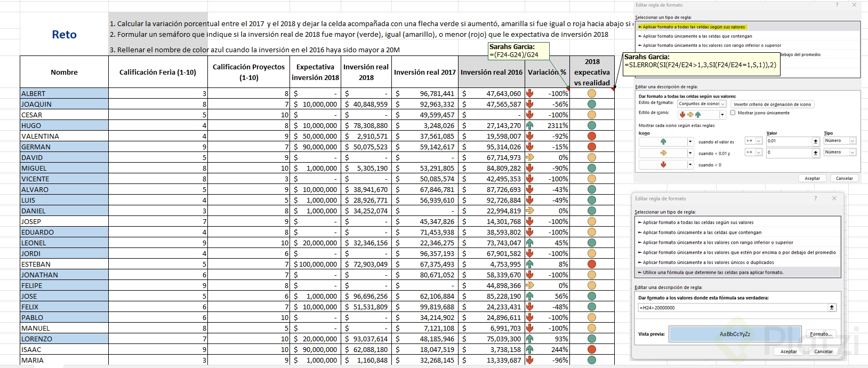Click the yellow arrow in FELIPE's Variación cell
This screenshot has height=368, width=868.
point(530,285)
